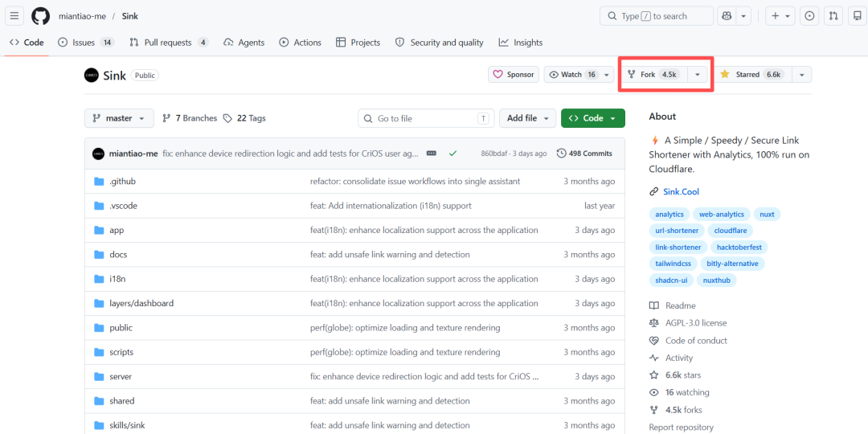Star toggle: click the Starred button
The height and width of the screenshot is (434, 868).
point(753,74)
